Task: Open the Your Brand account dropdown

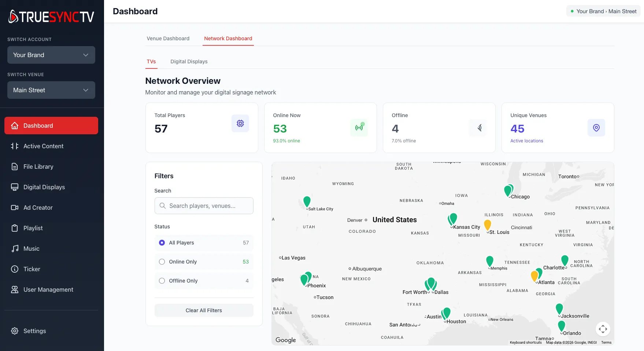Action: (x=51, y=55)
